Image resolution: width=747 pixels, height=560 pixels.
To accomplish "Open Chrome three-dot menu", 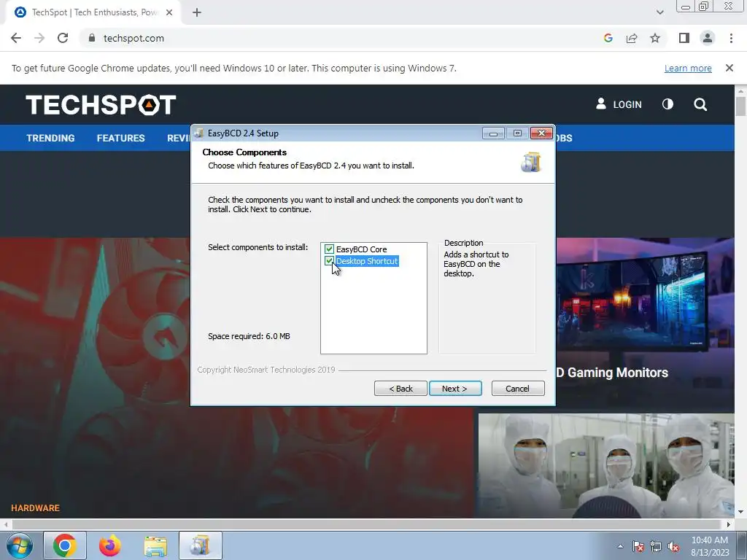I will click(731, 38).
